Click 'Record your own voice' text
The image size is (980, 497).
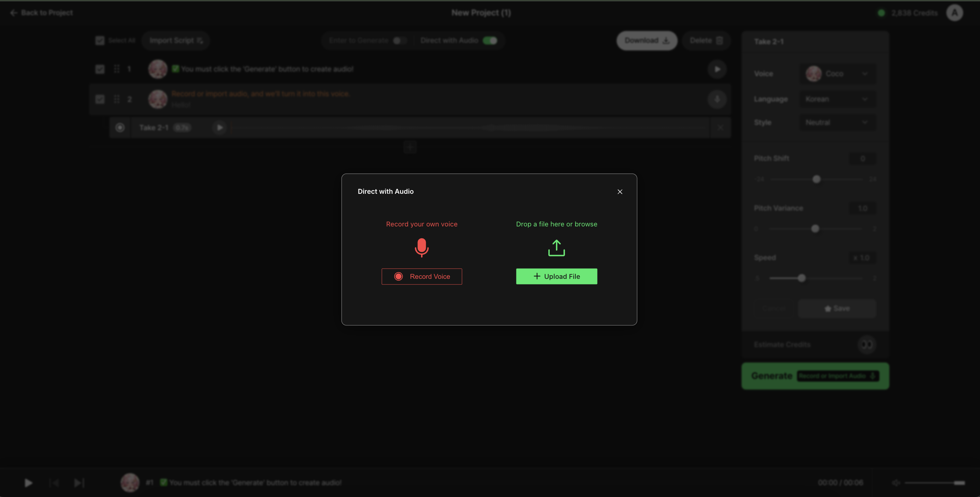[421, 224]
